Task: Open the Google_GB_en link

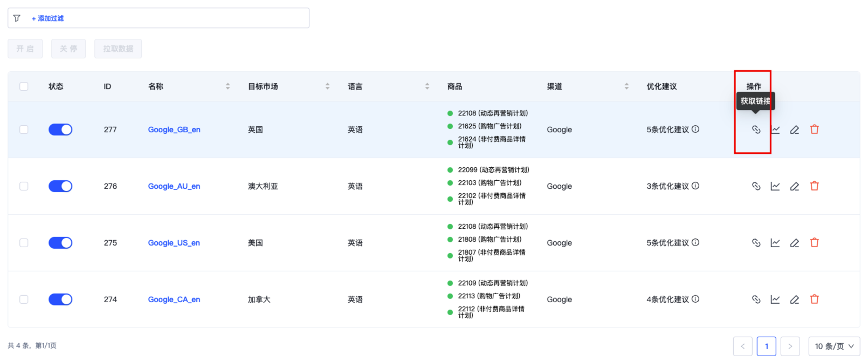Action: (174, 130)
